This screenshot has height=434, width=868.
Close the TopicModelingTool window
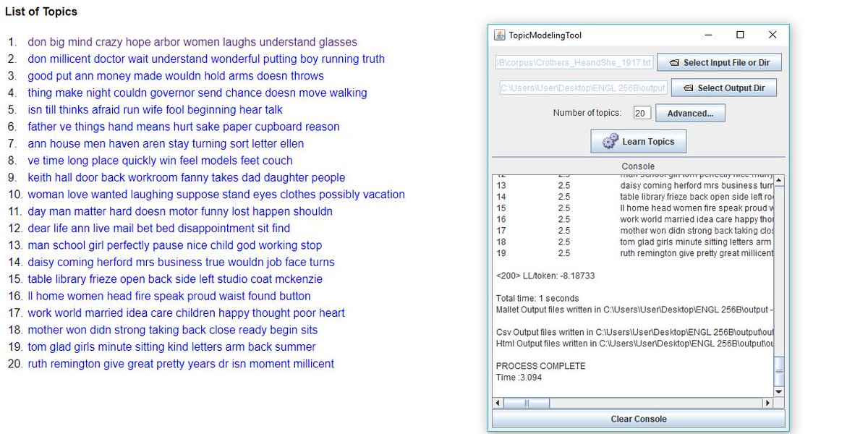773,35
